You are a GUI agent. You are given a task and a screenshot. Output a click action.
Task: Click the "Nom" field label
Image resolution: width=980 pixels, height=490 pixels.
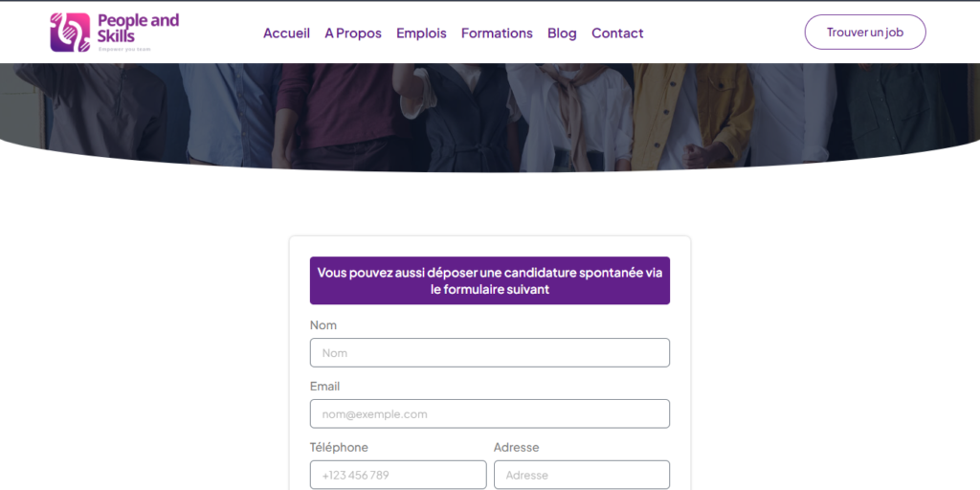323,325
